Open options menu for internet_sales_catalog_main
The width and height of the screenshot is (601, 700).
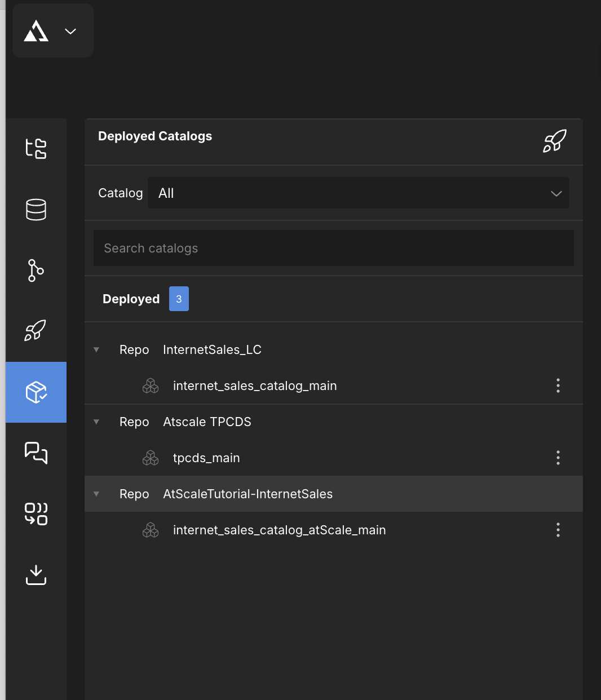point(558,386)
